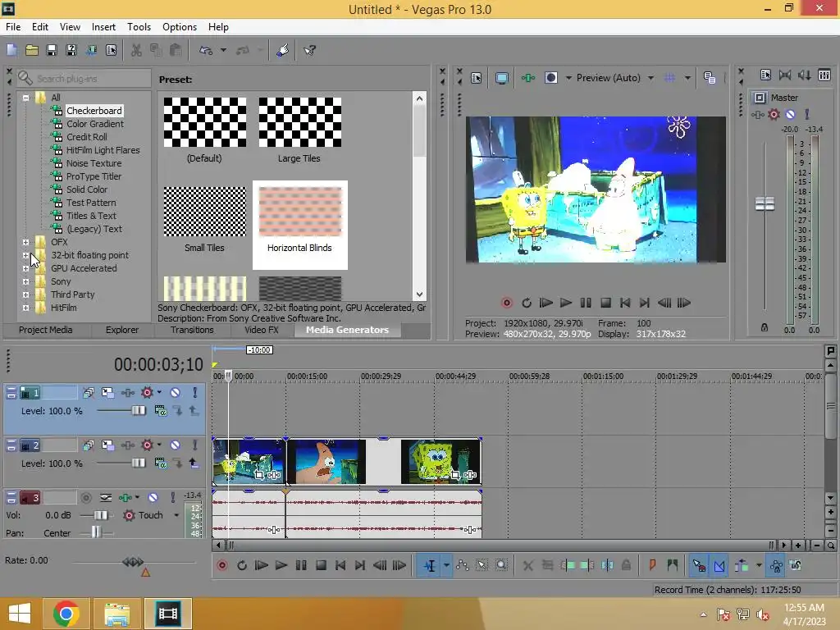Solo video track 1
Viewport: 840px width, 630px height.
[x=195, y=393]
